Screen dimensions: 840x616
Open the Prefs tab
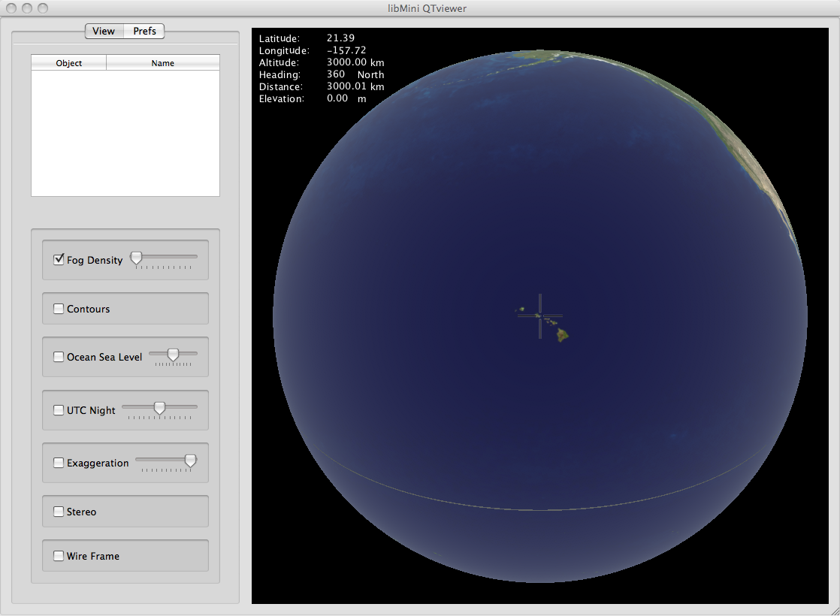(144, 31)
